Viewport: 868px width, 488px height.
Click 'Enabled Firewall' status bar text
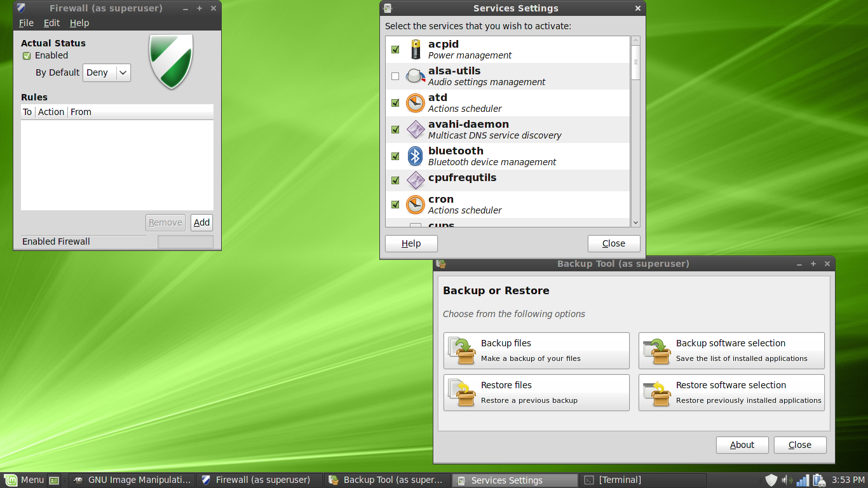pyautogui.click(x=56, y=241)
